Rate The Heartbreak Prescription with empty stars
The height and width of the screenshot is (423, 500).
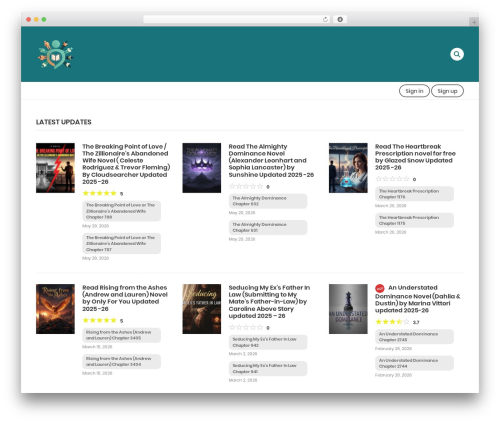point(392,179)
